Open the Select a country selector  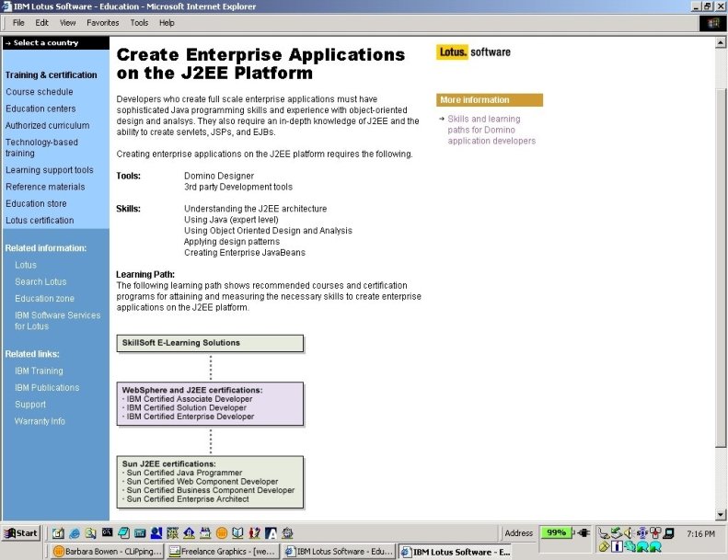coord(56,42)
